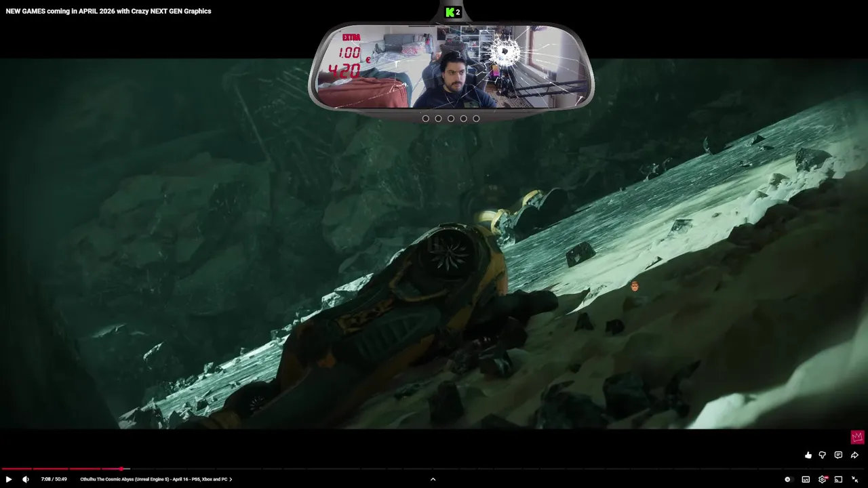Open the comments panel icon
Image resolution: width=868 pixels, height=488 pixels.
[838, 455]
